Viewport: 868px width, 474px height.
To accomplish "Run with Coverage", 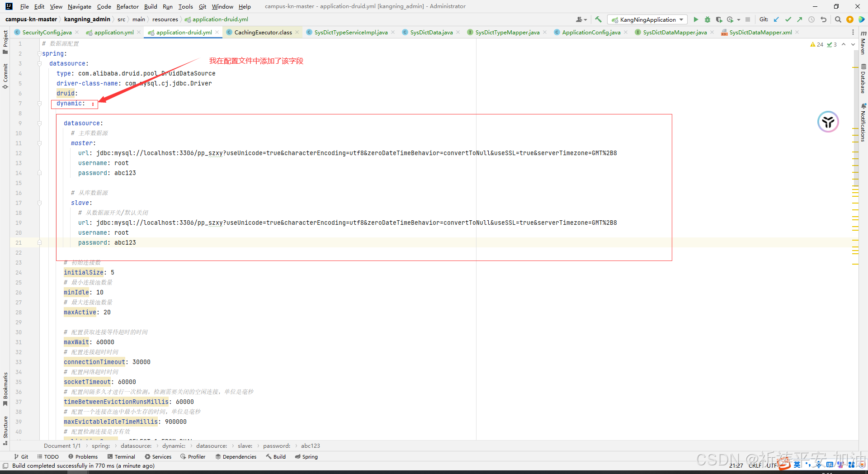I will 719,19.
